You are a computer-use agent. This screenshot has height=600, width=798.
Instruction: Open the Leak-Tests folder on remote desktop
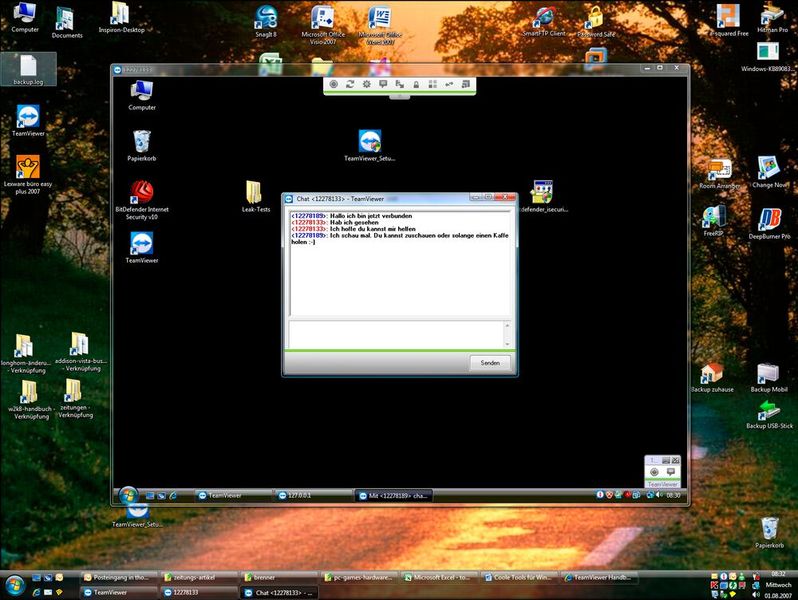[x=255, y=196]
